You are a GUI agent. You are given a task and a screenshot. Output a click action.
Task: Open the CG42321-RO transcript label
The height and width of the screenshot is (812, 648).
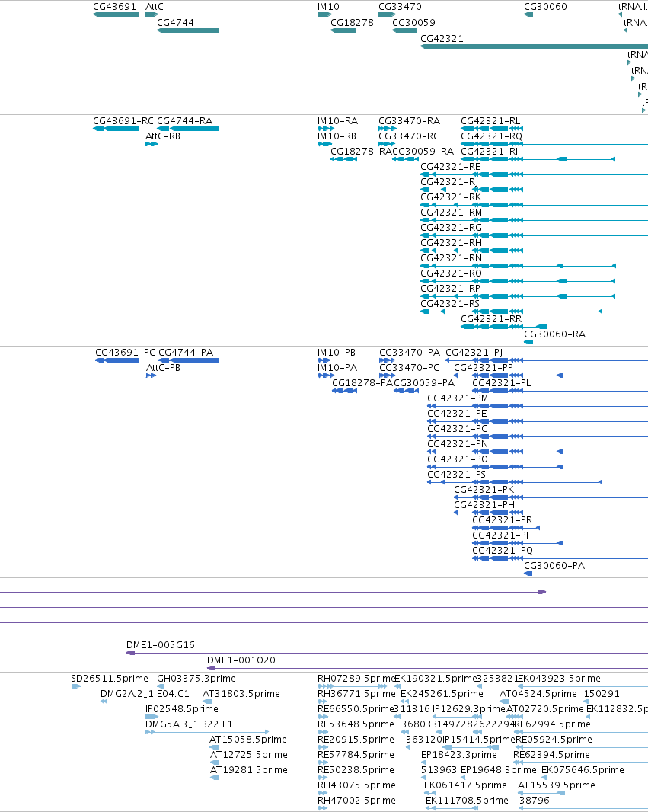452,273
